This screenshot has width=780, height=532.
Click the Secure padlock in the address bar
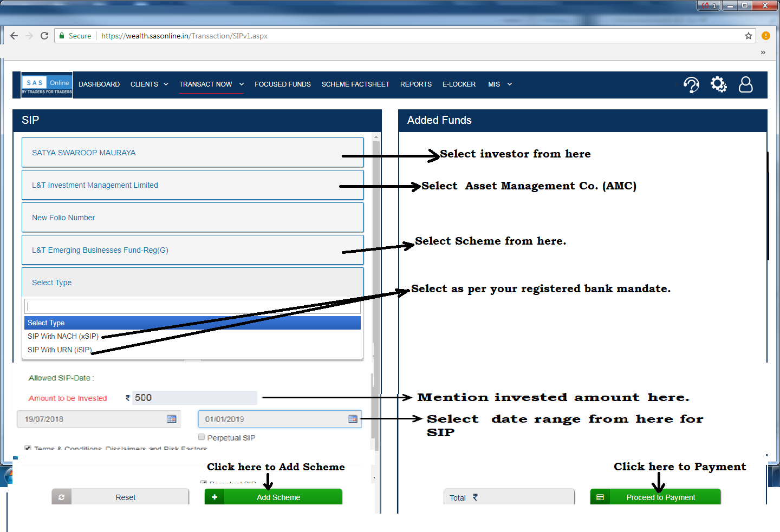pos(62,36)
